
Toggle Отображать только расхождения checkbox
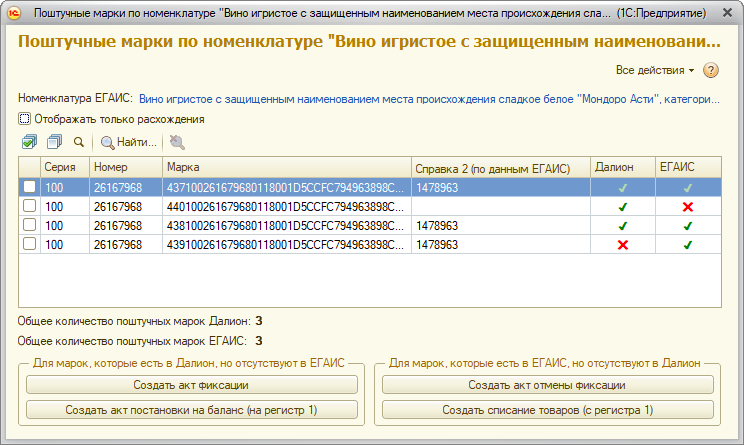pyautogui.click(x=24, y=119)
